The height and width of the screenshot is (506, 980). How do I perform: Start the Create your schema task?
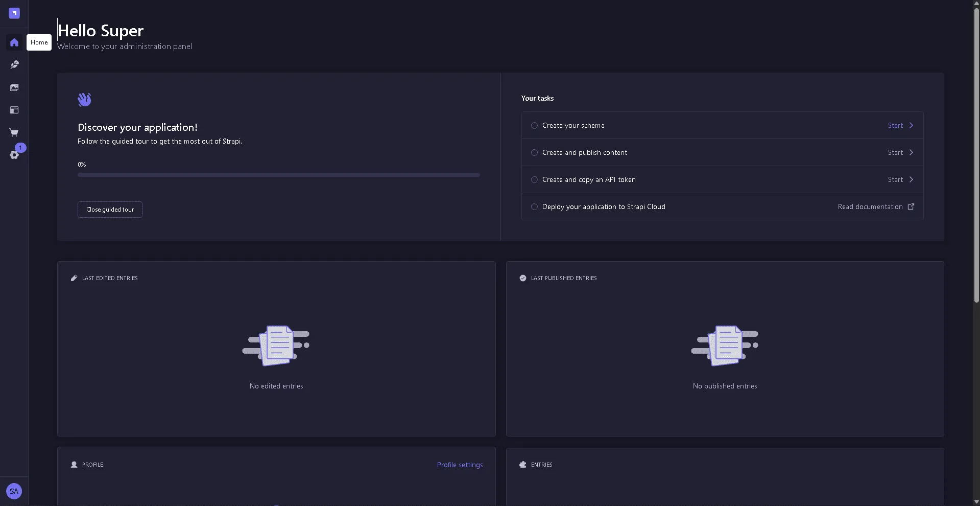895,125
